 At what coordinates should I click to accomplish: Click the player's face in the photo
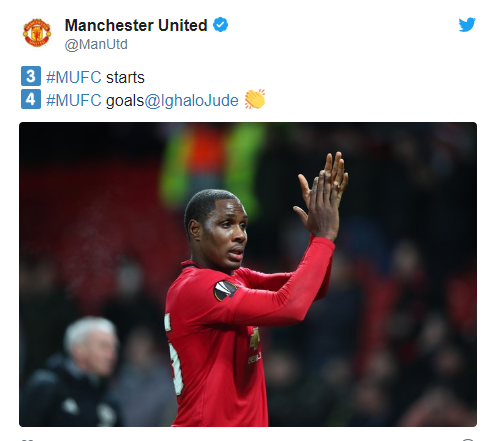point(225,236)
